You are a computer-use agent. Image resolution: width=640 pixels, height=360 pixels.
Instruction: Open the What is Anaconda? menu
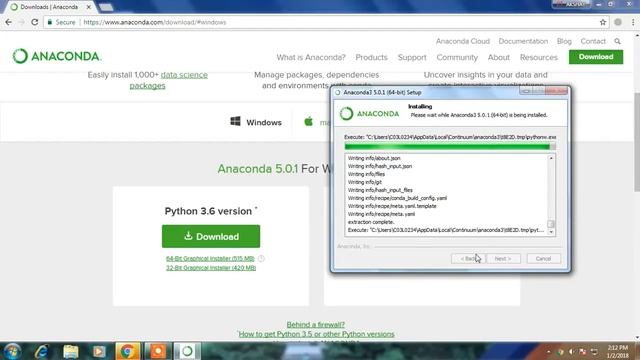pos(311,57)
